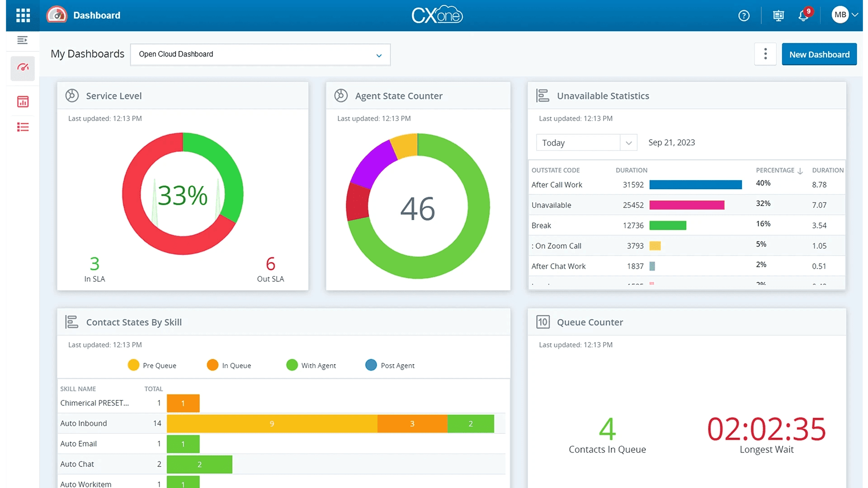Click the Unavailable Statistics list icon
Screen dimensions: 868x488
point(542,95)
